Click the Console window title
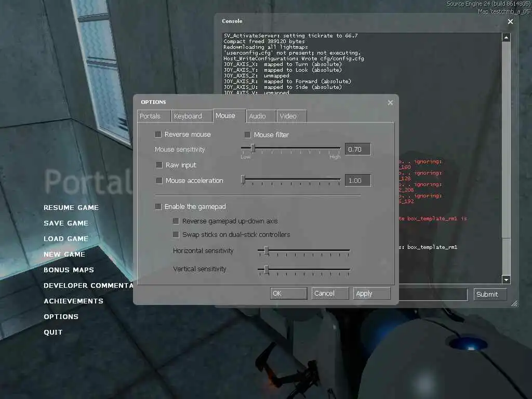532x399 pixels. (x=232, y=21)
